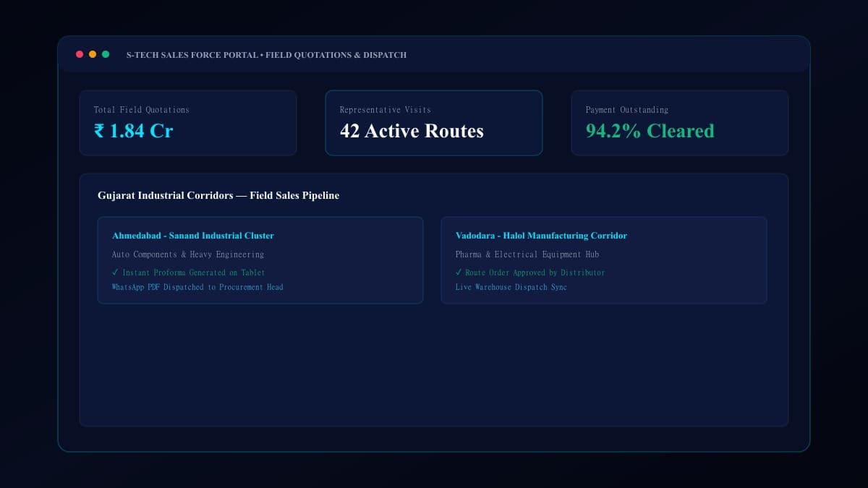Click WhatsApp PDF Dispatched to Procurement Head
This screenshot has width=868, height=488.
pos(197,287)
